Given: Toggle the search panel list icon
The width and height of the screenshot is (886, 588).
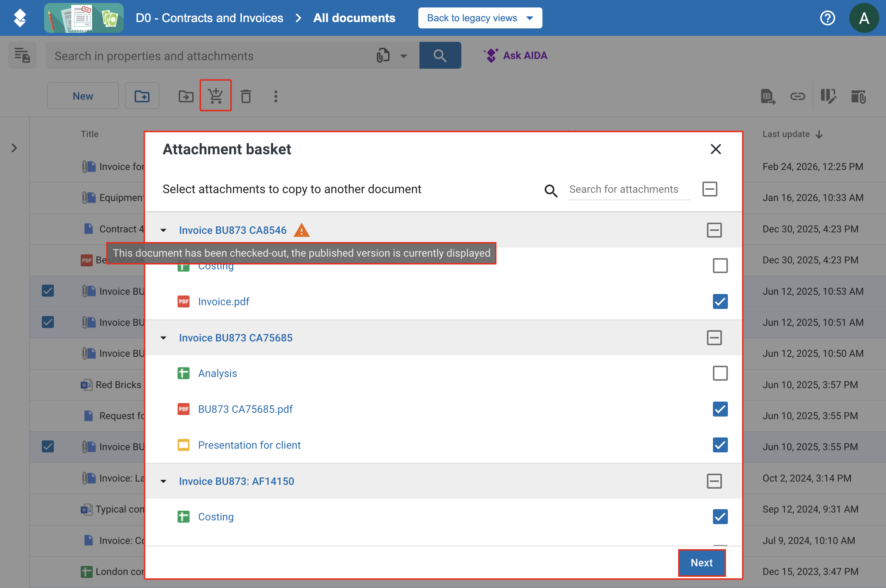Looking at the screenshot, I should click(22, 56).
